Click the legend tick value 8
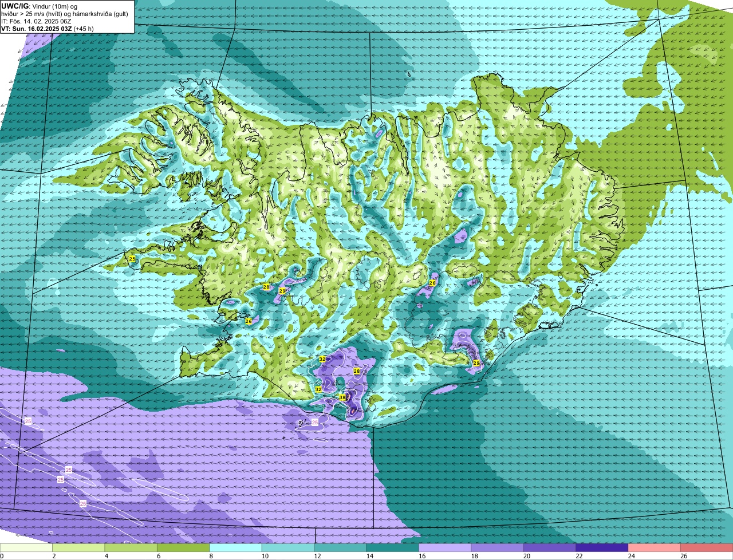733x560 pixels. 211,556
